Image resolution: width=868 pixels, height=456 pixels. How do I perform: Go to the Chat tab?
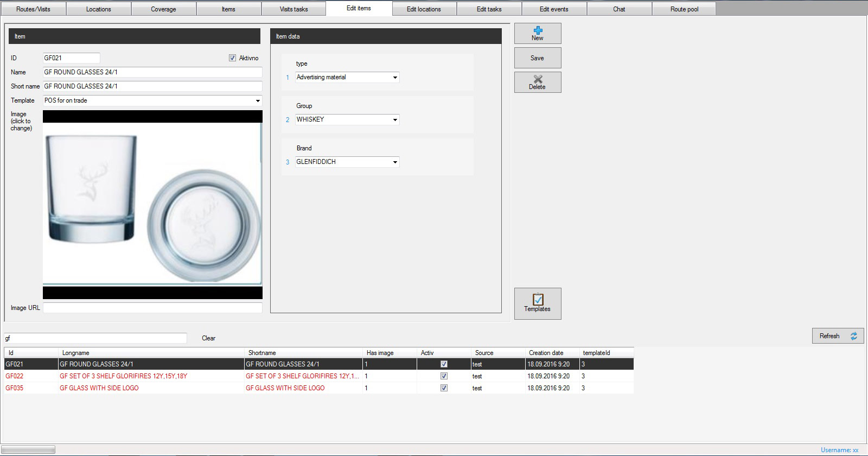coord(619,9)
